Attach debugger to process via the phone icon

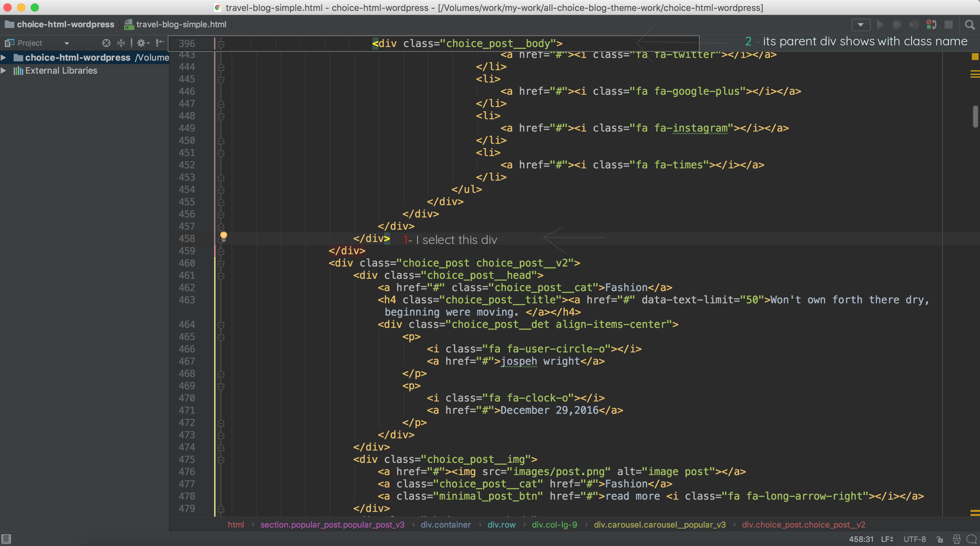coord(932,25)
